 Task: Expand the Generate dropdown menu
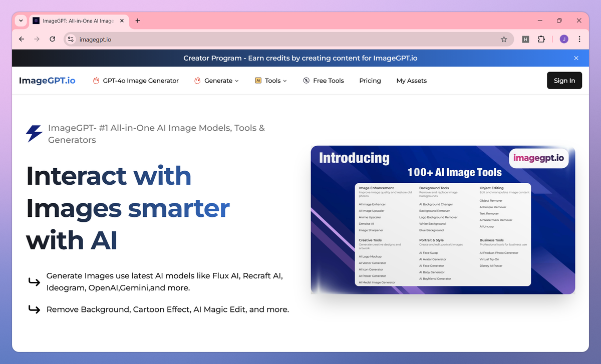pyautogui.click(x=221, y=81)
